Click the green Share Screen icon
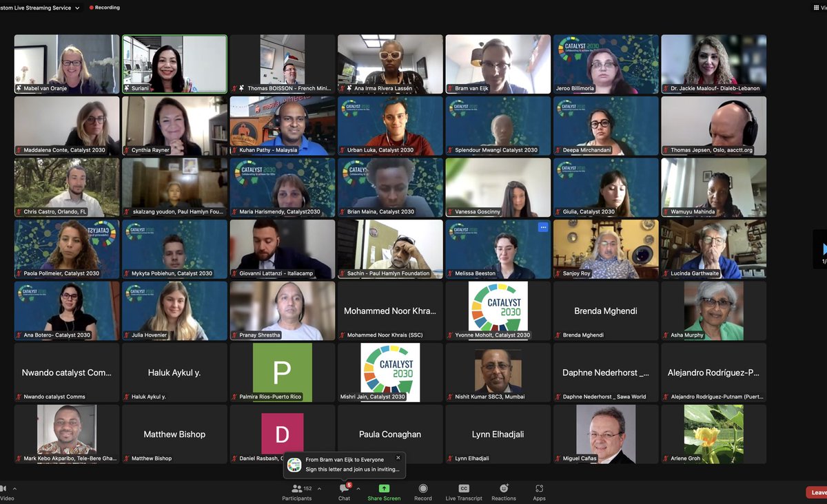 tap(384, 488)
